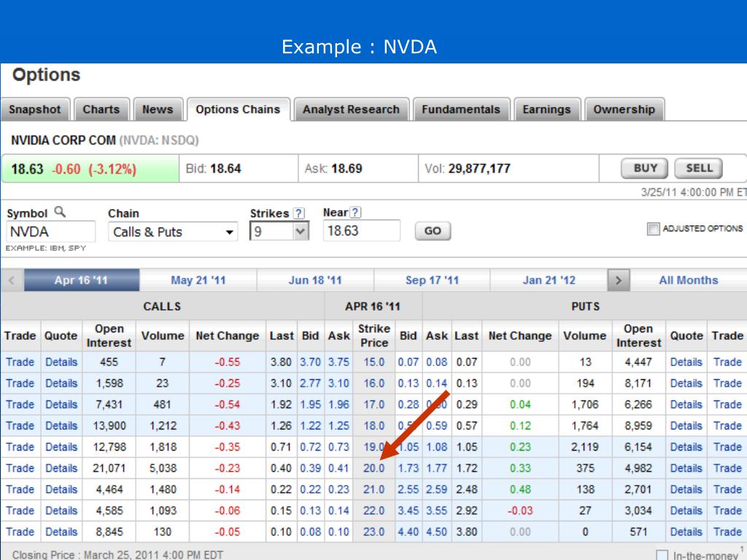Switch to the Fundamentals tab
Screen dimensions: 747x560
461,109
